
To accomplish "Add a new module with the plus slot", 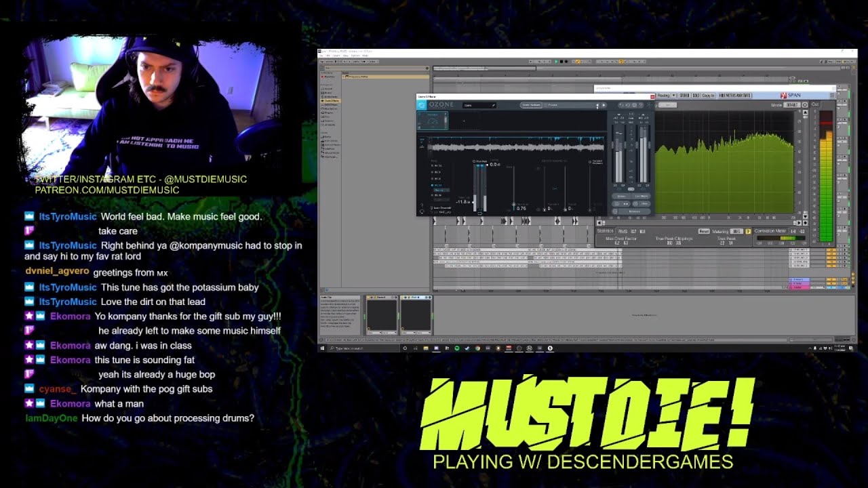I will pyautogui.click(x=465, y=121).
